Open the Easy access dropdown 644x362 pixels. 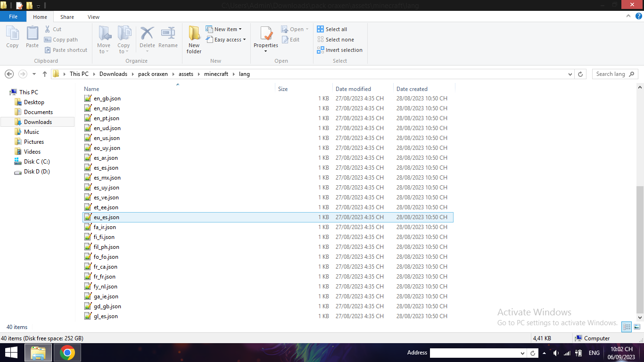coord(226,40)
